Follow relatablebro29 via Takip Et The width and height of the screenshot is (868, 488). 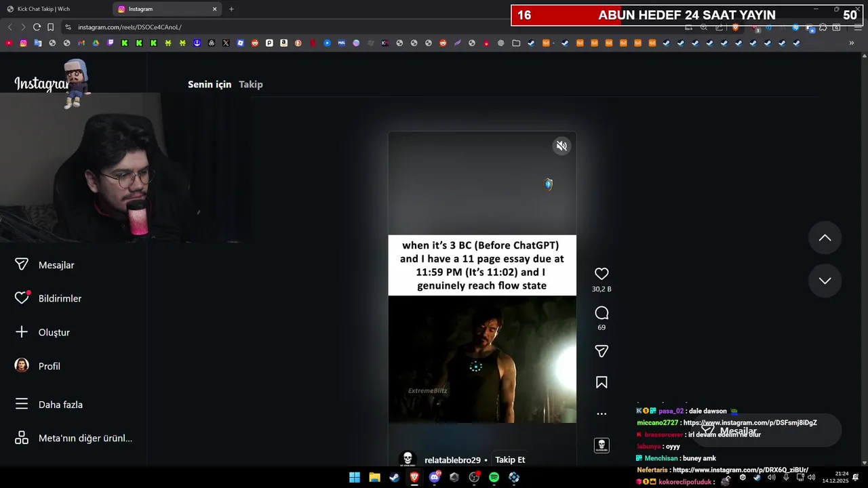(510, 460)
